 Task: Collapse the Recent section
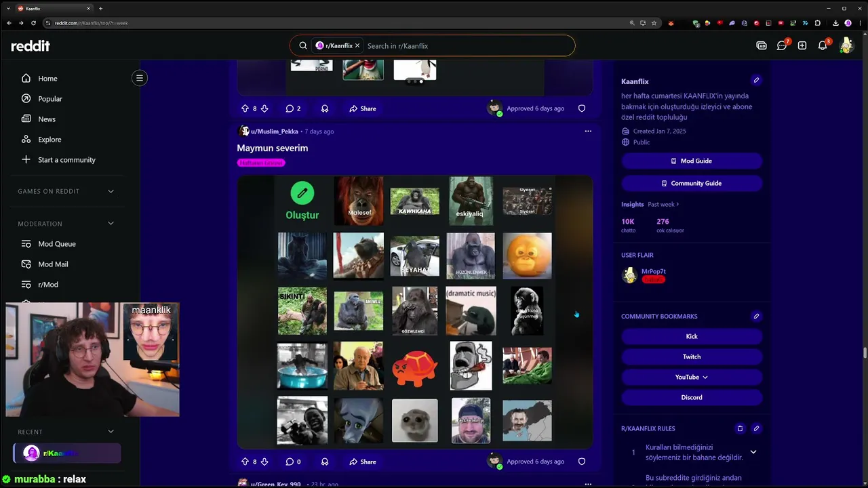111,432
